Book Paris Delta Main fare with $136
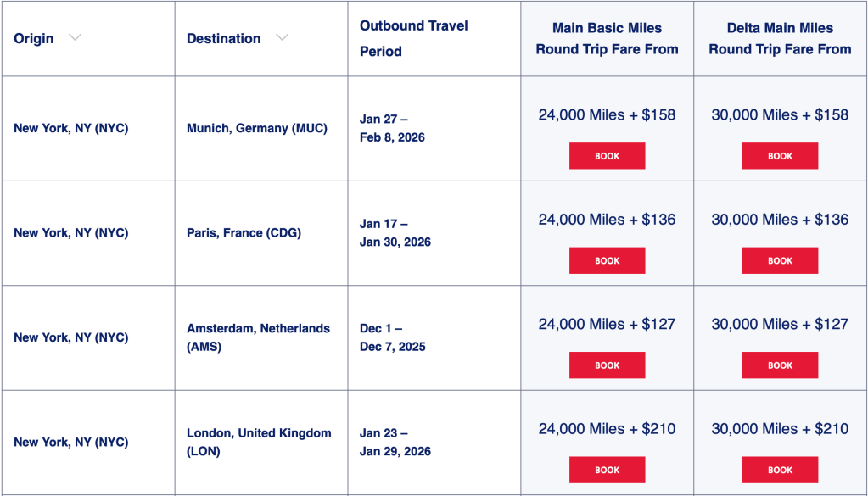Image resolution: width=868 pixels, height=496 pixels. (x=780, y=260)
